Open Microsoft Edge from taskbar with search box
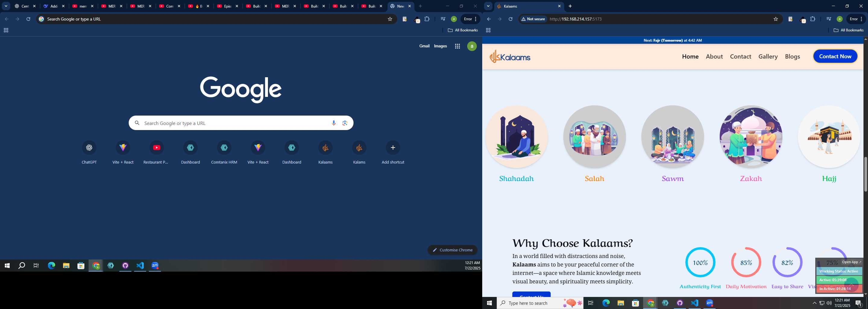The height and width of the screenshot is (309, 868). tap(606, 303)
